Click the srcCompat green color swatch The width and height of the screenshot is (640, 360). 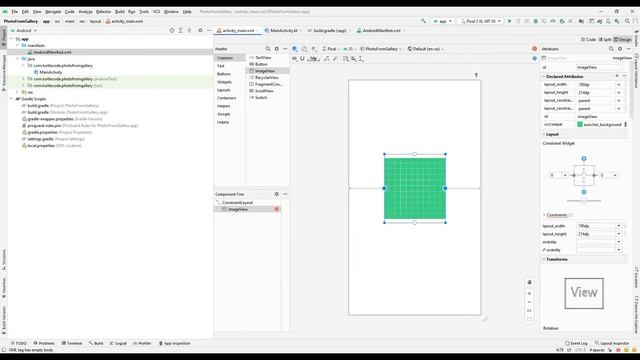click(580, 124)
